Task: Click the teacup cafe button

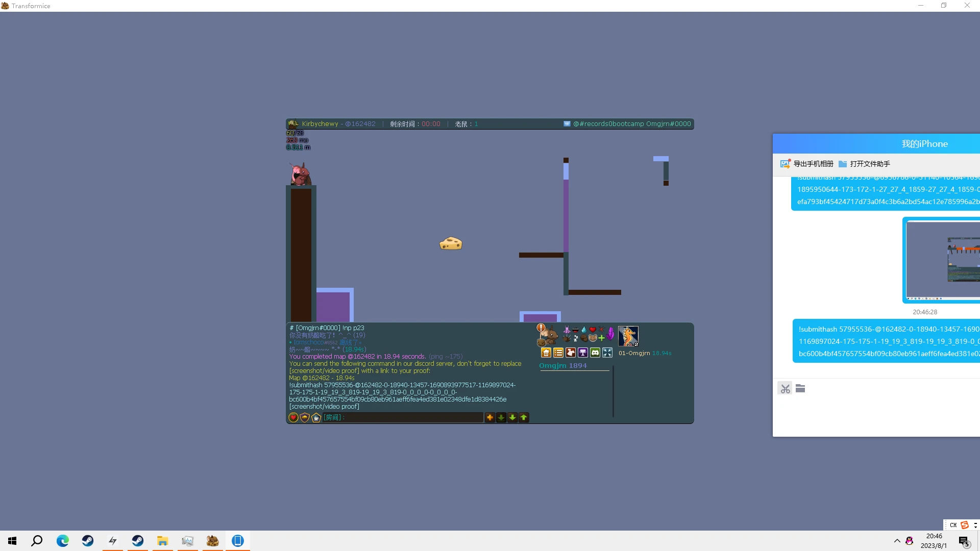Action: pyautogui.click(x=316, y=417)
